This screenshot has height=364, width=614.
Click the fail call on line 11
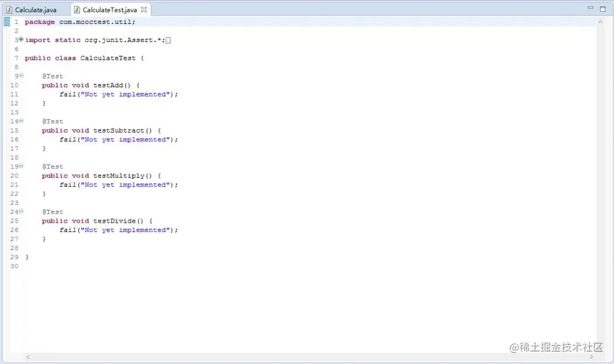118,94
